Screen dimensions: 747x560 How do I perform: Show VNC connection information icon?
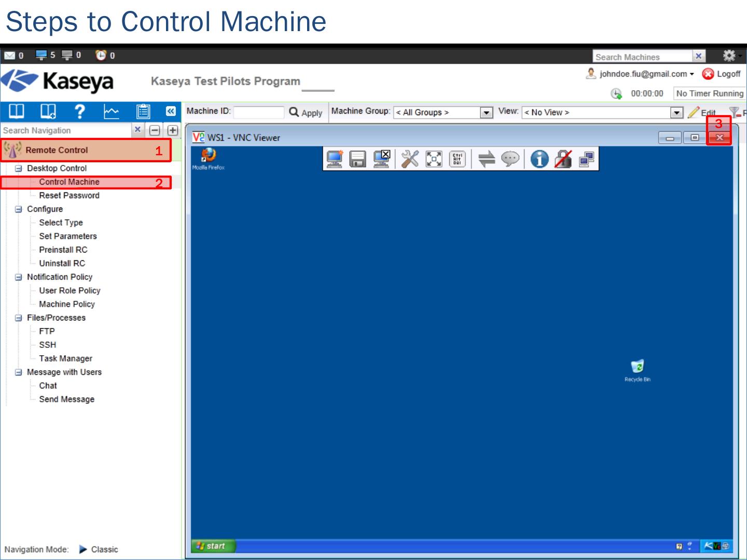pyautogui.click(x=539, y=159)
